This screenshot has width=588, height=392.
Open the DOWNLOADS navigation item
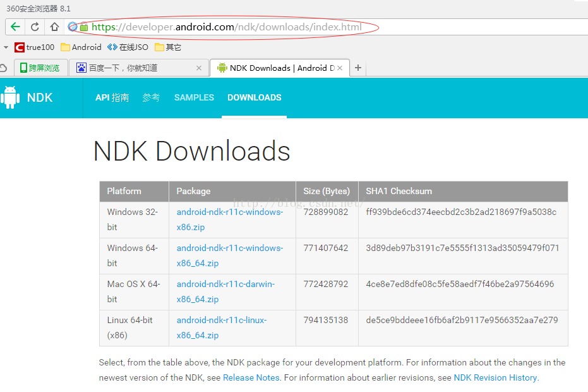[x=255, y=97]
